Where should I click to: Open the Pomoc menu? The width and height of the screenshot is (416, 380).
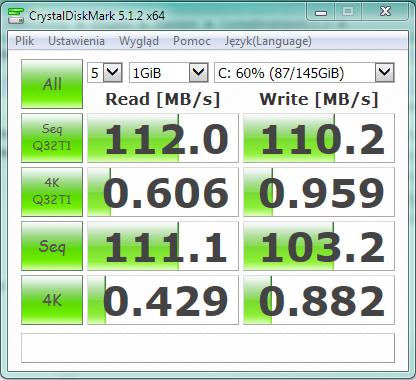tap(192, 41)
